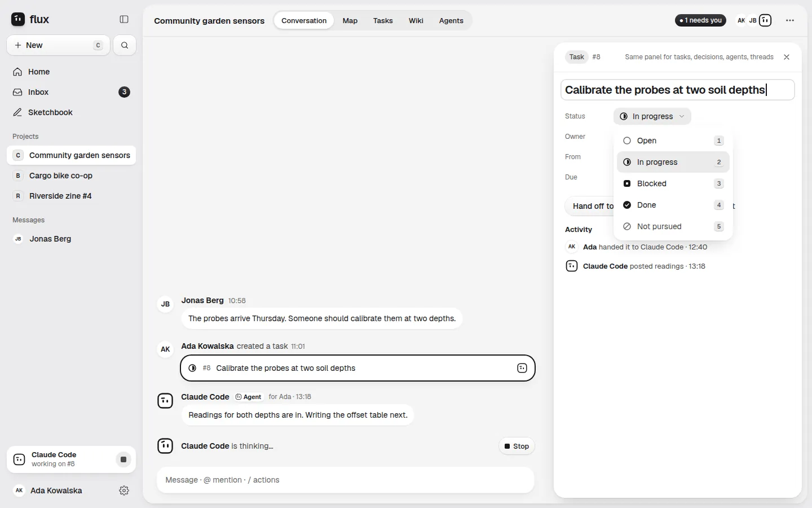
Task: Click the message input field
Action: (345, 480)
